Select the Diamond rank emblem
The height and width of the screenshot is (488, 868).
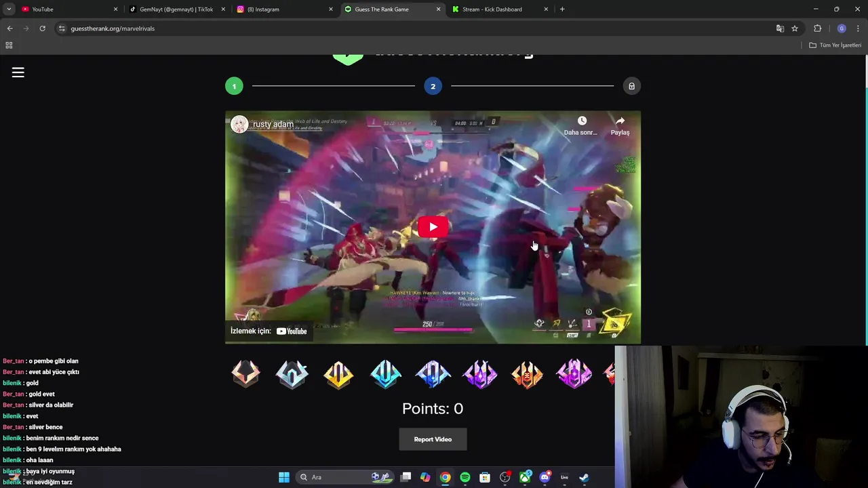(433, 373)
